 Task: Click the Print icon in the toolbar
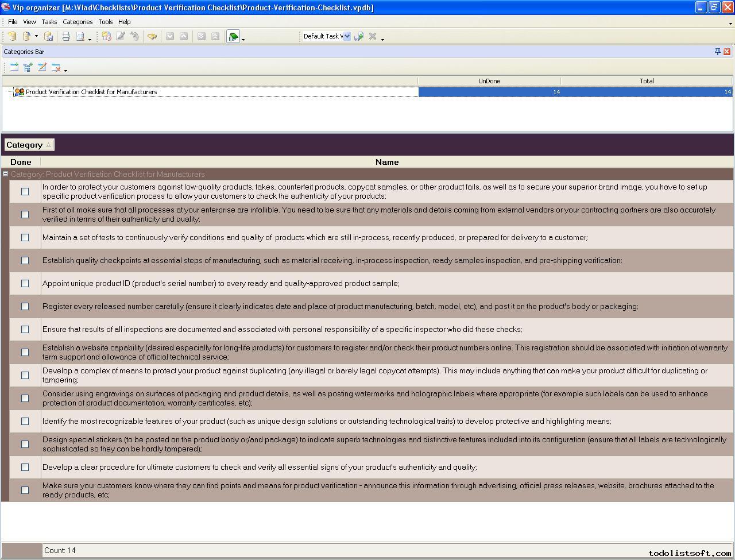66,37
